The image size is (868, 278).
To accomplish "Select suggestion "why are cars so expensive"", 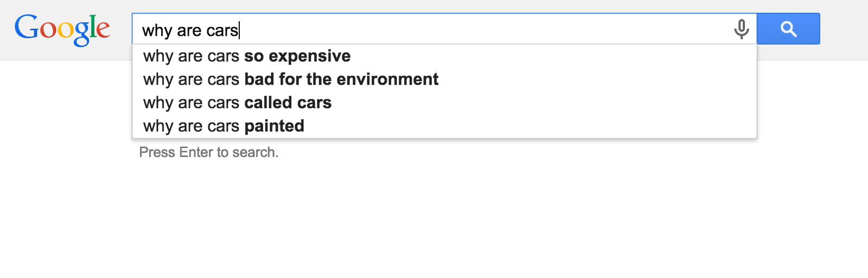I will [247, 56].
